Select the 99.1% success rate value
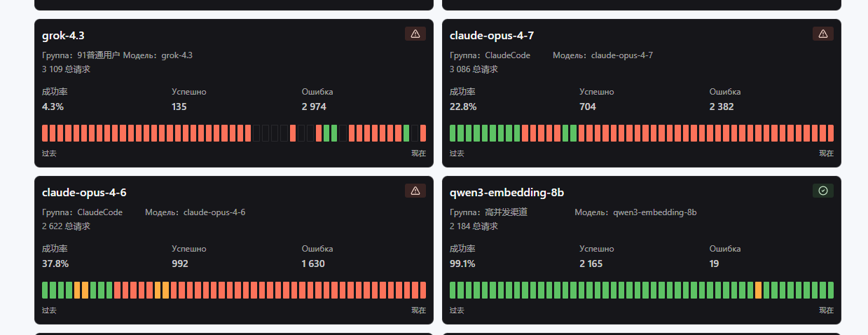Screen dimensions: 868x335 pyautogui.click(x=463, y=264)
